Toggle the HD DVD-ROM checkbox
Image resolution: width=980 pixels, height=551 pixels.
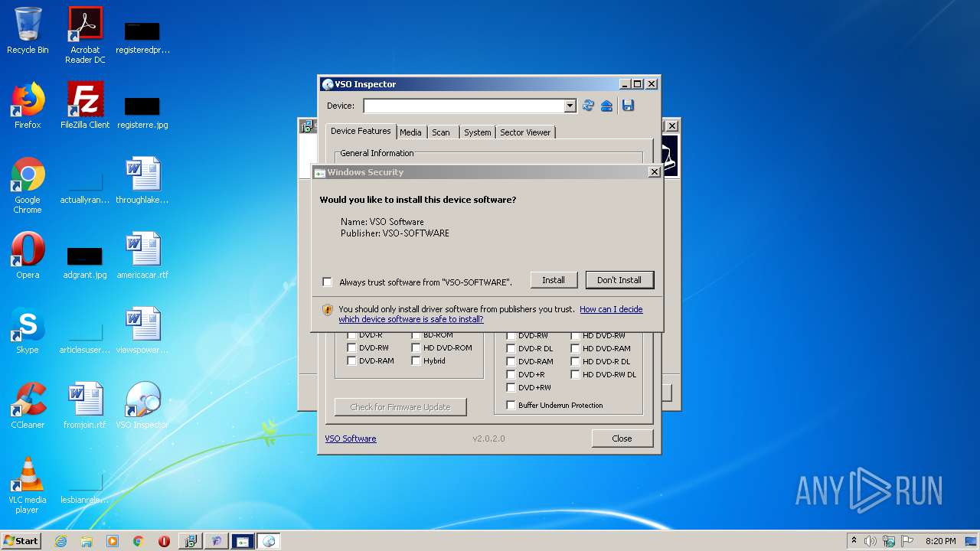[416, 347]
